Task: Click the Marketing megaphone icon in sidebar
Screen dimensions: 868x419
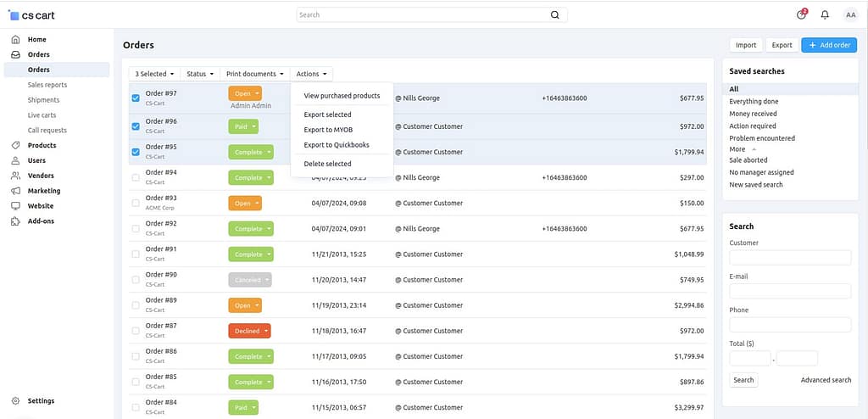Action: (x=15, y=191)
